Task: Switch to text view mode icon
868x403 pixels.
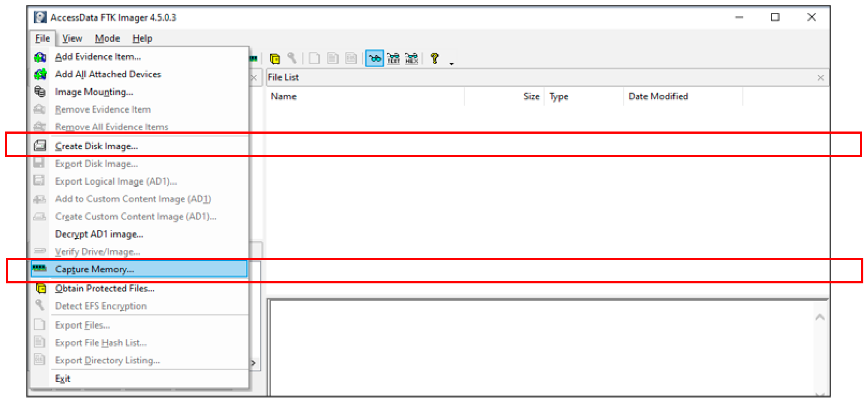Action: [x=393, y=59]
